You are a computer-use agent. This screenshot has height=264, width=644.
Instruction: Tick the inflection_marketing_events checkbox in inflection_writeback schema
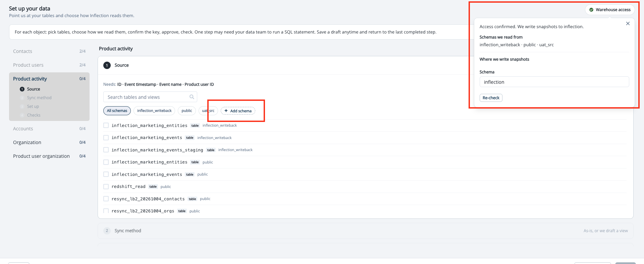point(106,138)
